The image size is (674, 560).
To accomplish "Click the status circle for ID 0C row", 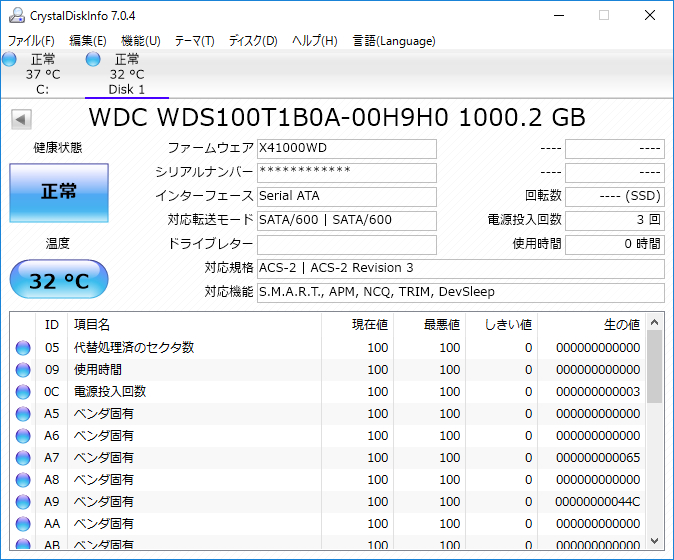I will click(x=23, y=392).
